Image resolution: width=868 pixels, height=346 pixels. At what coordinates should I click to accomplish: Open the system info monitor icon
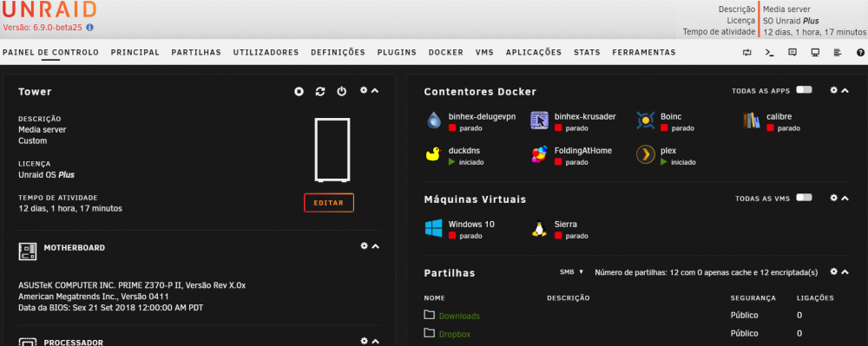pyautogui.click(x=815, y=53)
